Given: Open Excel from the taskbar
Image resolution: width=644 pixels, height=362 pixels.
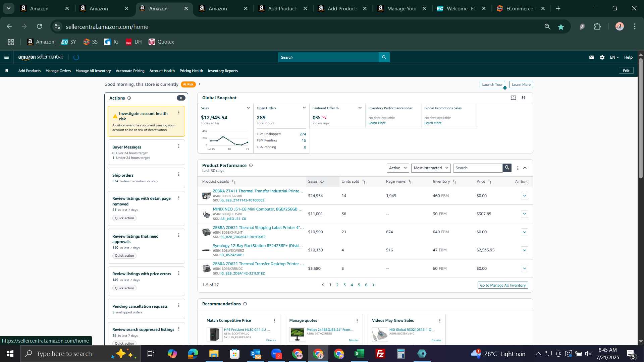Looking at the screenshot, I should pos(360,354).
